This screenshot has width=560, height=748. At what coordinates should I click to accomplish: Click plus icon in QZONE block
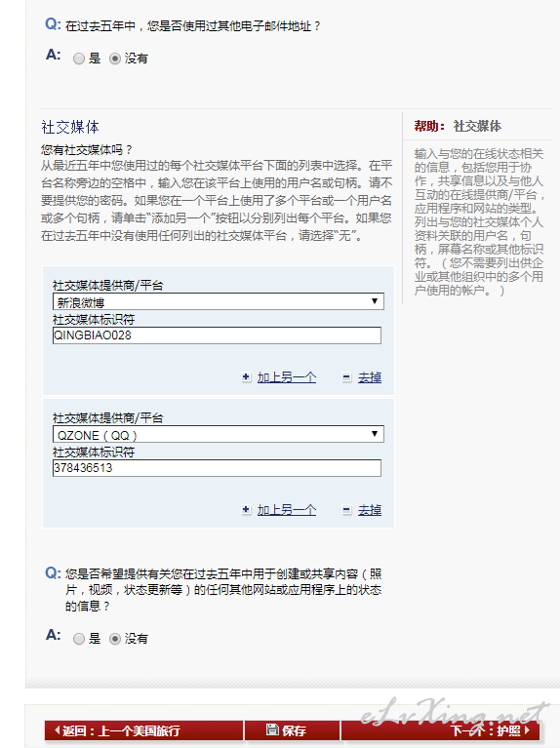tap(246, 510)
